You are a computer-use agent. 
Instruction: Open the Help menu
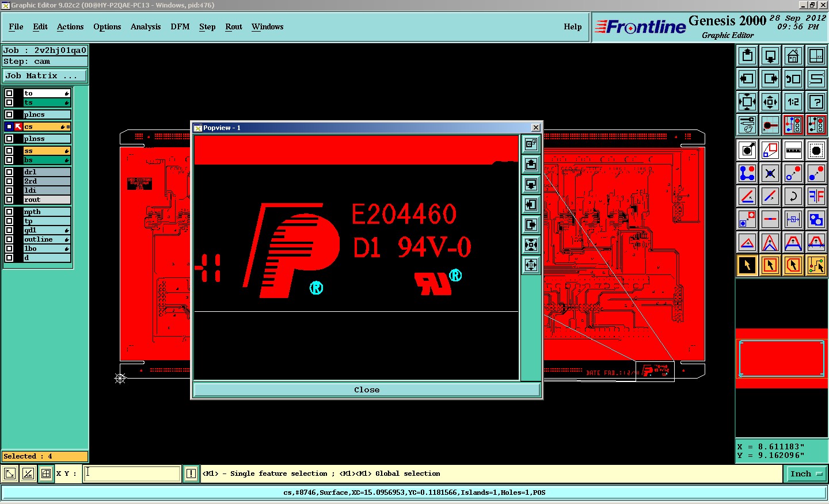pos(573,27)
